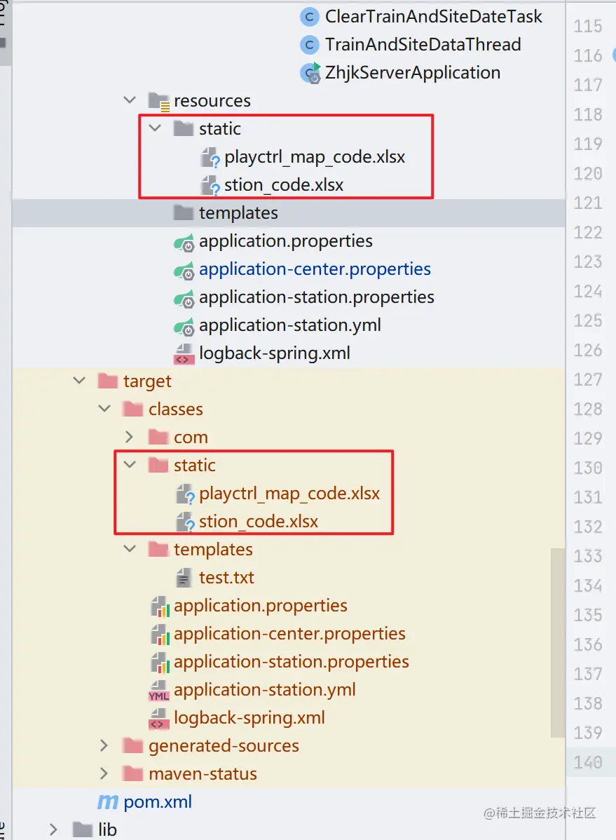Select the test.txt file
Viewport: 616px width, 840px height.
tap(226, 578)
